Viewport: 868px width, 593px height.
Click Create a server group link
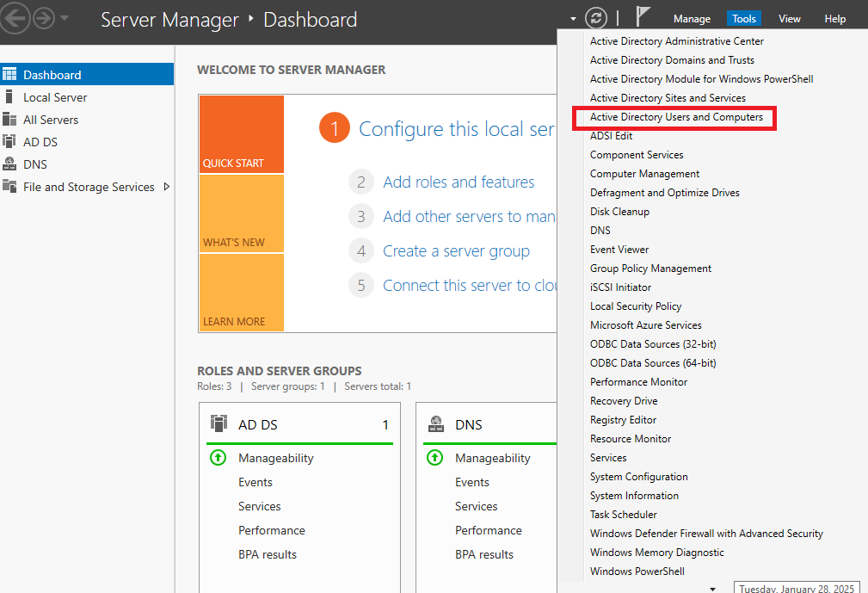(456, 251)
